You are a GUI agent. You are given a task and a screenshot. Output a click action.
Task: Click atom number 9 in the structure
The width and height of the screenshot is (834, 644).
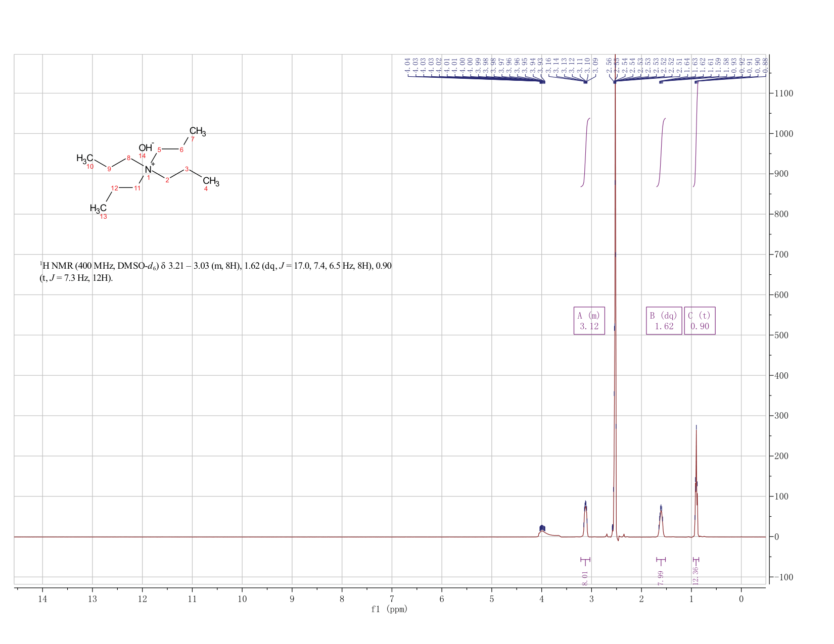coord(109,169)
